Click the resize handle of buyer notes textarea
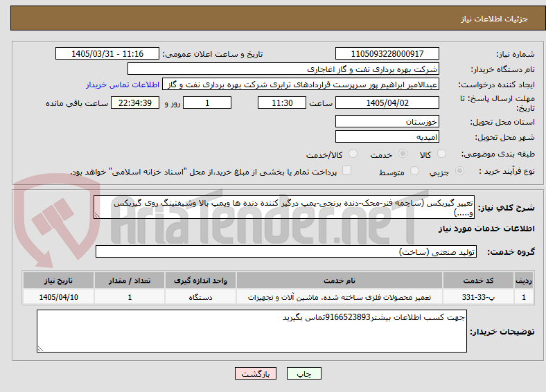Screen dimensions: 546x392 coord(40,348)
